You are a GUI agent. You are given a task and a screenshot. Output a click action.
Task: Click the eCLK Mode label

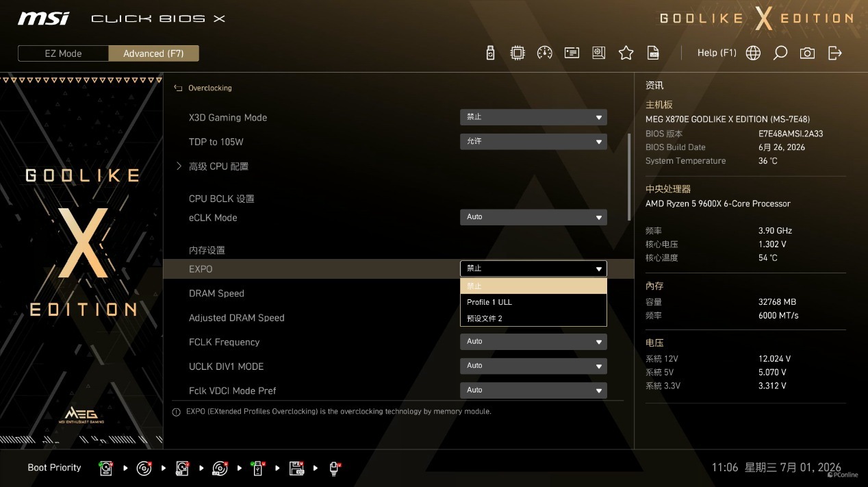click(213, 218)
